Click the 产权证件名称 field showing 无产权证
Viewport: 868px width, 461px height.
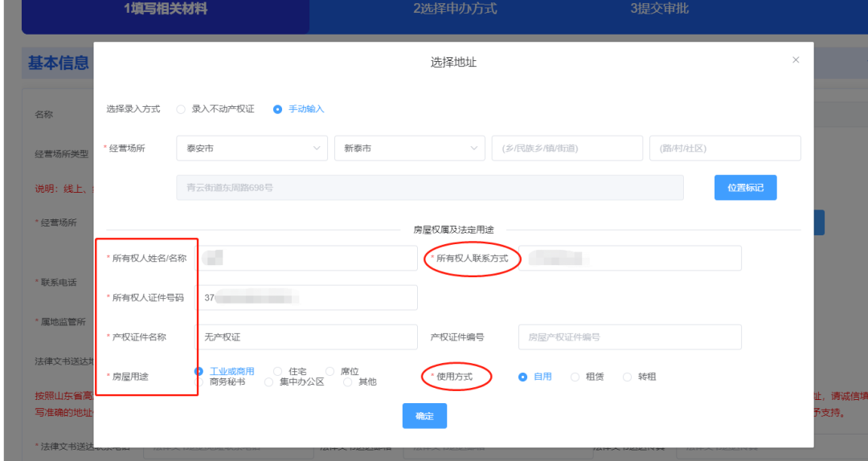[x=308, y=337]
